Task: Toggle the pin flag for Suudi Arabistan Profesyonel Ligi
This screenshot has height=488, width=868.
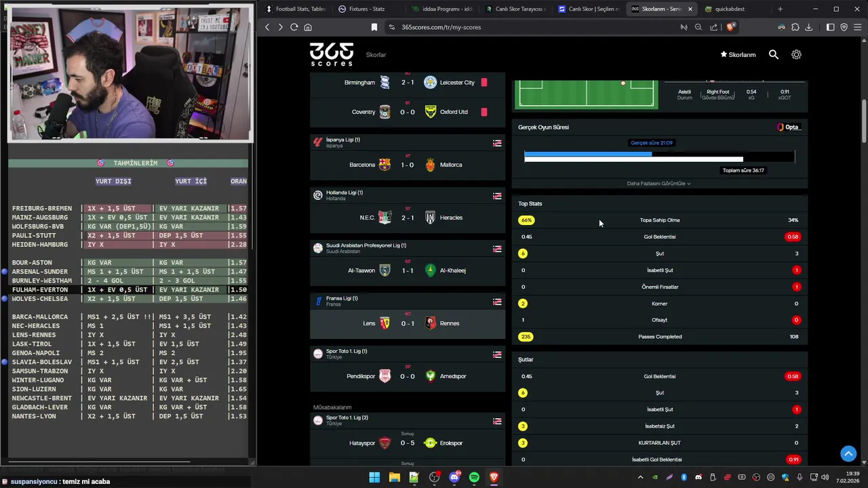Action: coord(497,249)
